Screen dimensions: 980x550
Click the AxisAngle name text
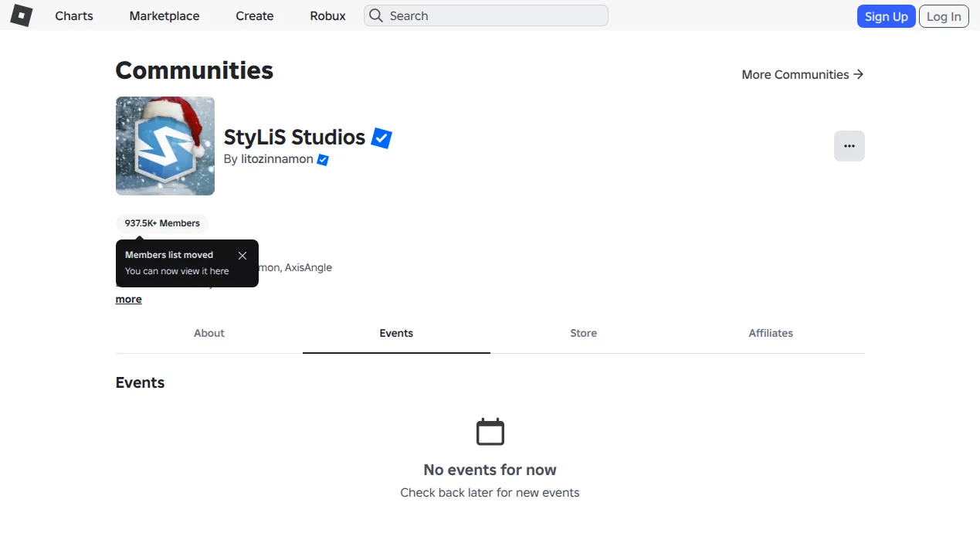pos(308,267)
